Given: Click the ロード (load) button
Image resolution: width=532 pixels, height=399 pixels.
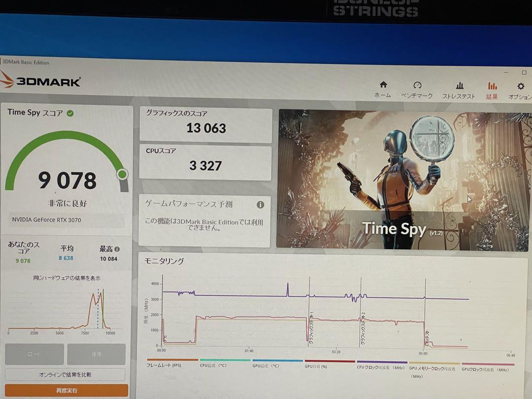Looking at the screenshot, I should point(34,354).
